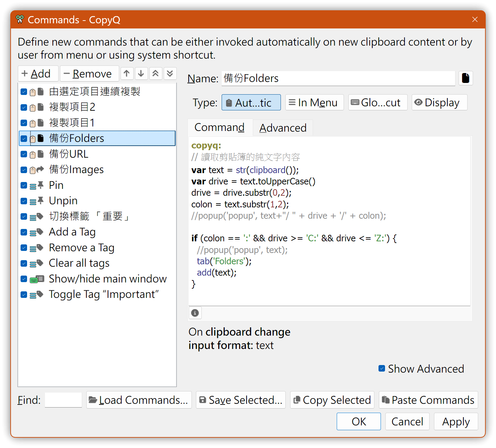496x448 pixels.
Task: Add a new command
Action: point(38,73)
